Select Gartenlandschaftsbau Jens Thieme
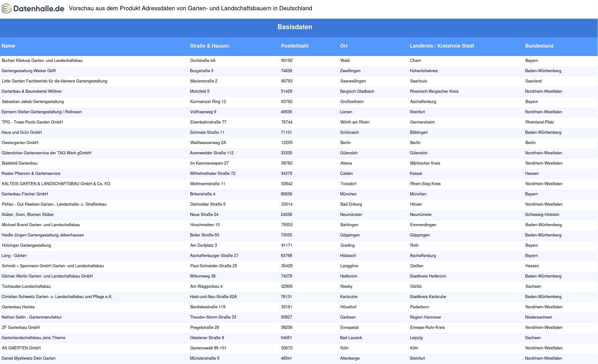The image size is (598, 364). click(33, 338)
